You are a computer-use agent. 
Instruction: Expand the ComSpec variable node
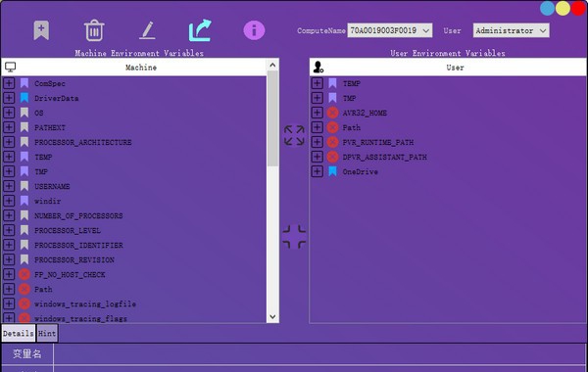9,83
